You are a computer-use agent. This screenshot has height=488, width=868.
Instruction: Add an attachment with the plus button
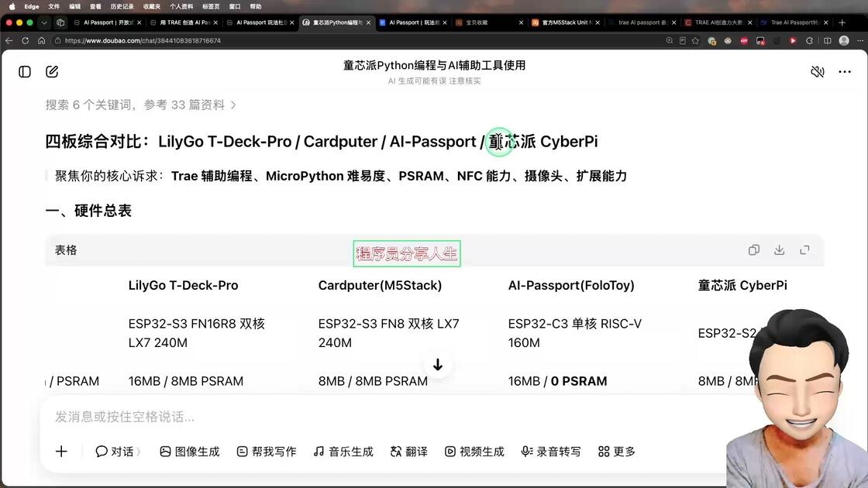(61, 452)
